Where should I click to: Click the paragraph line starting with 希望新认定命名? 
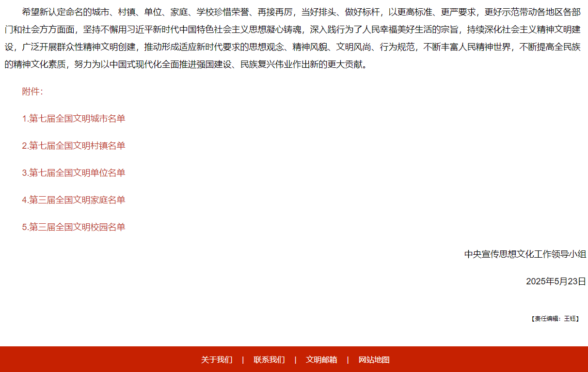(x=301, y=12)
